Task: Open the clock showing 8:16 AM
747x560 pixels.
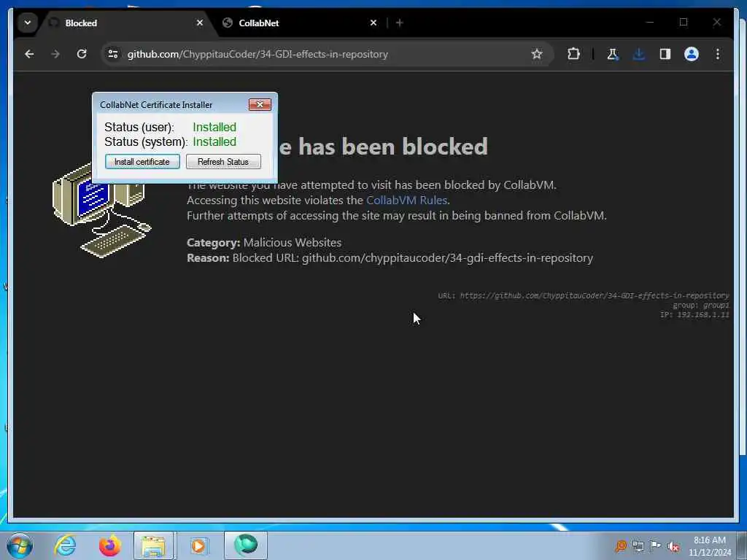Action: click(x=709, y=546)
